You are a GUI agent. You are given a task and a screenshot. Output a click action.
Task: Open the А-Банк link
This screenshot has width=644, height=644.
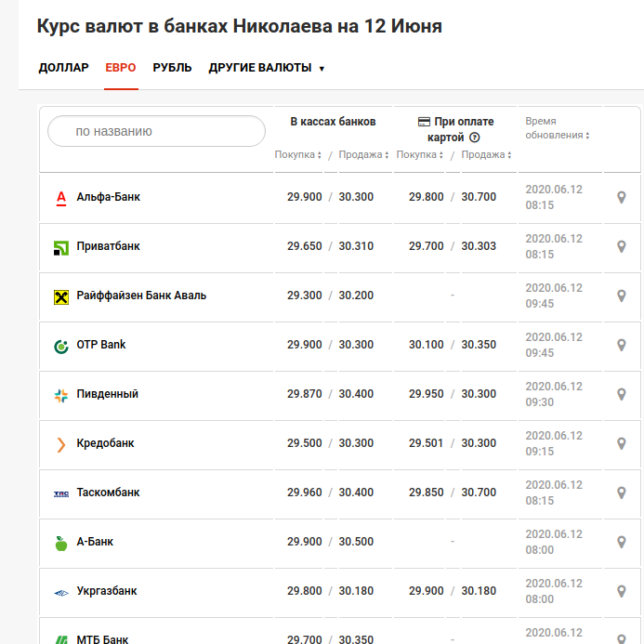pos(95,542)
